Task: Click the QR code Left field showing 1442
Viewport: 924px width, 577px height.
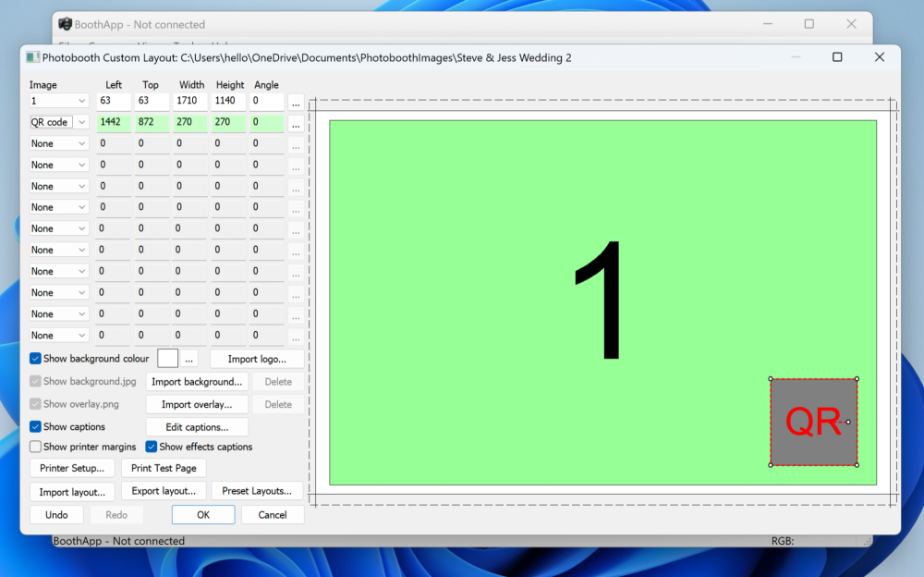Action: click(x=114, y=122)
